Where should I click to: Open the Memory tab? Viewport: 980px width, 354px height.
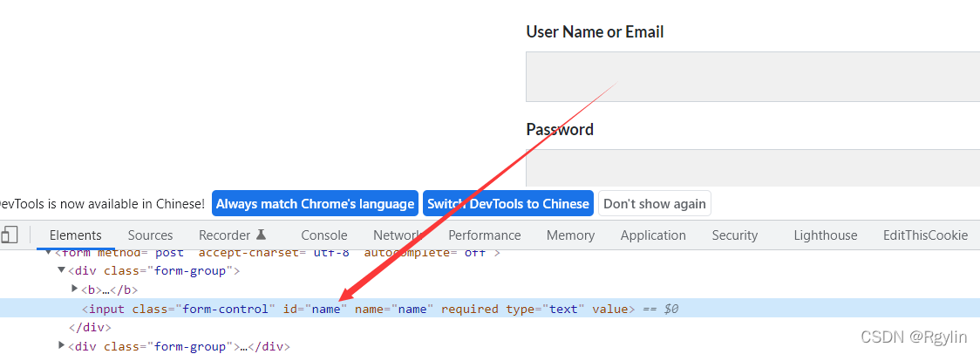(x=570, y=235)
